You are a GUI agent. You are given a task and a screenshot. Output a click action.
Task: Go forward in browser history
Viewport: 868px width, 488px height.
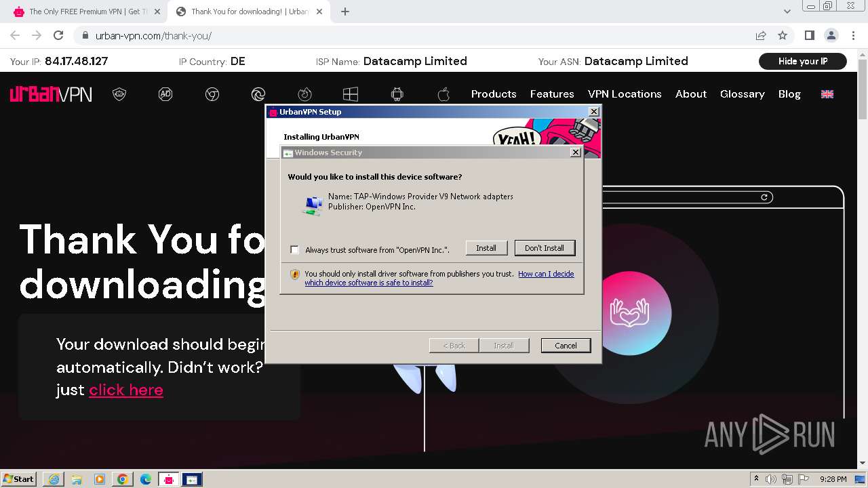[37, 36]
